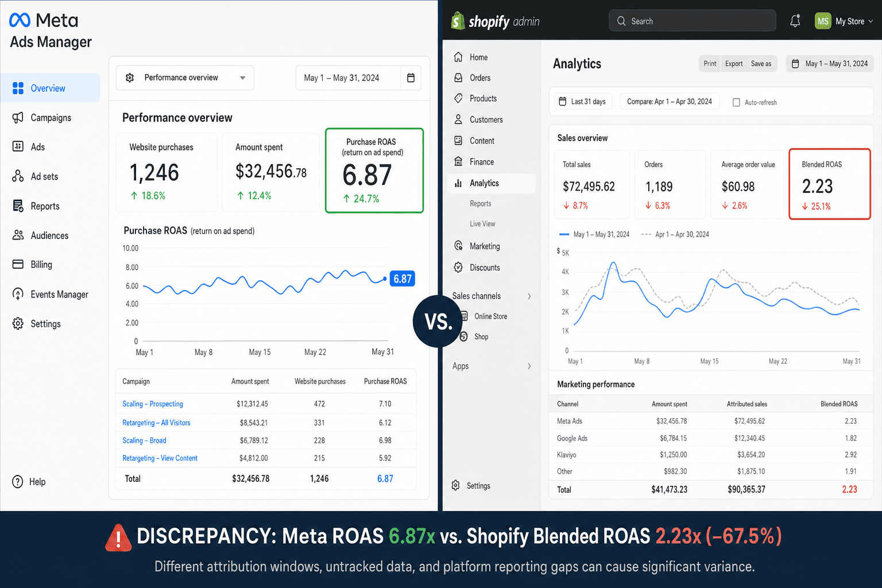
Task: Click the calendar icon in Meta date field
Action: (x=411, y=78)
